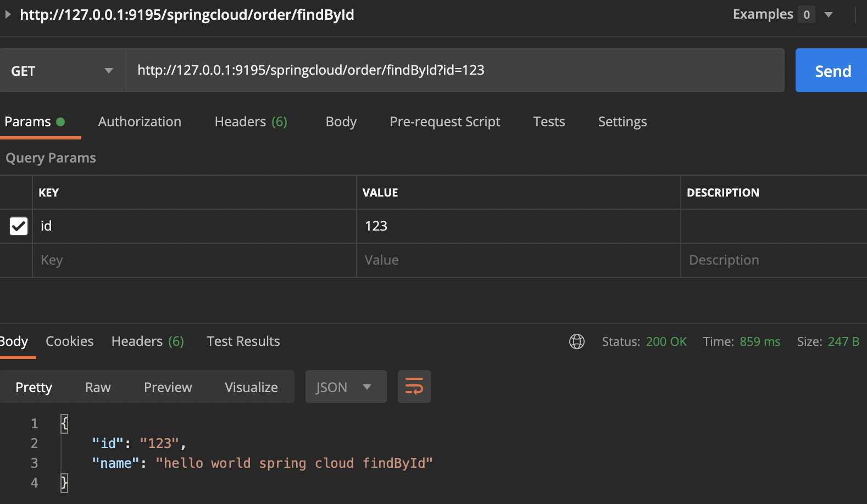Screen dimensions: 867x504
Task: Click the blue Send button
Action: click(831, 70)
